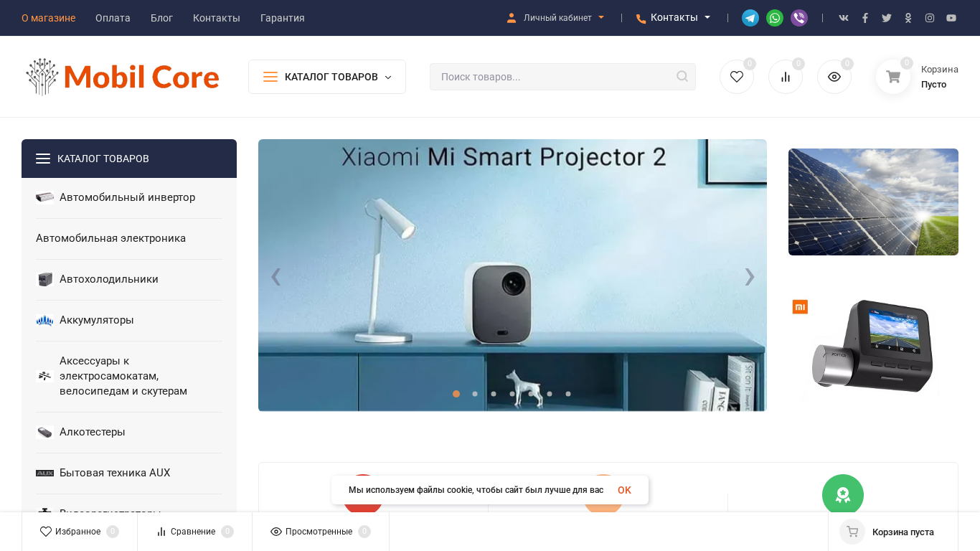This screenshot has width=980, height=551.
Task: Open the Viber chat icon
Action: pyautogui.click(x=799, y=18)
